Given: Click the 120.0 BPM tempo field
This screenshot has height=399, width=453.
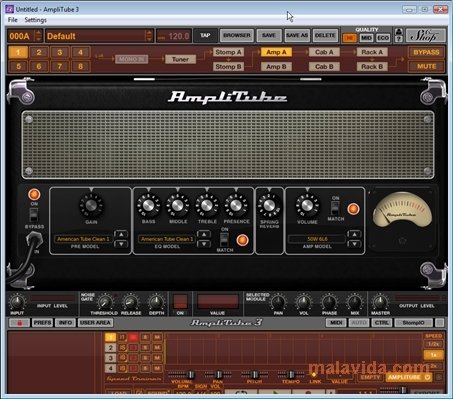Looking at the screenshot, I should click(174, 36).
